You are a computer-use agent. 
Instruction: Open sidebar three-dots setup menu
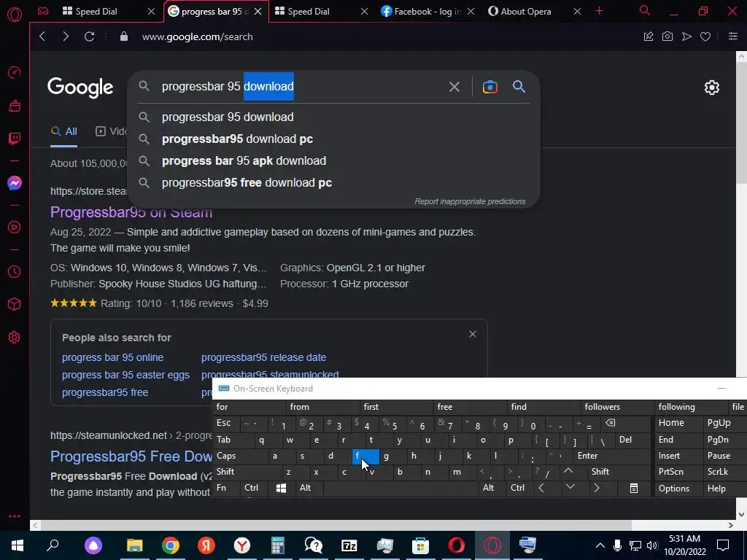15,516
